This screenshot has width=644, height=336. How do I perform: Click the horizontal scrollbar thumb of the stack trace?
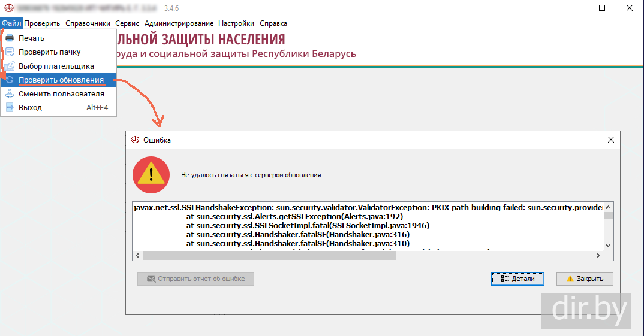click(x=269, y=256)
